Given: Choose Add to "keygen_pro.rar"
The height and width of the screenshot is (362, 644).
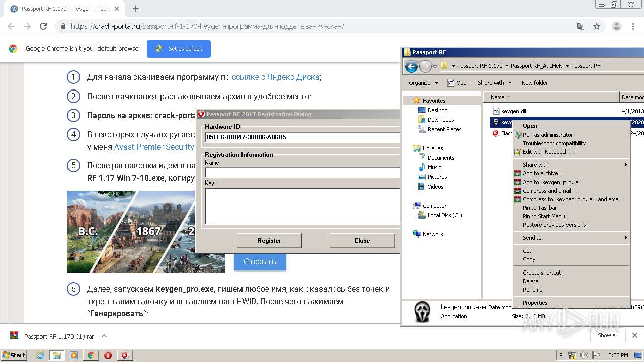Looking at the screenshot, I should coord(571,182).
